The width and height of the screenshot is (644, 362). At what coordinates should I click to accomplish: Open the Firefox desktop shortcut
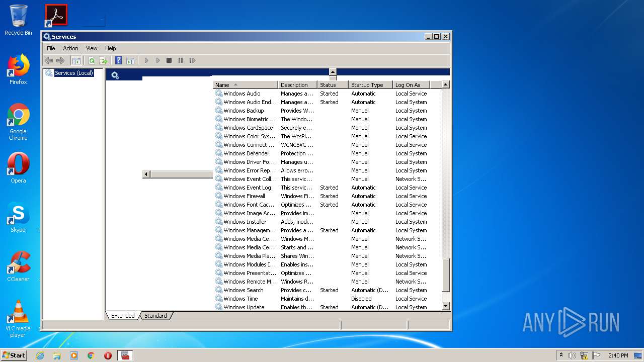[18, 69]
